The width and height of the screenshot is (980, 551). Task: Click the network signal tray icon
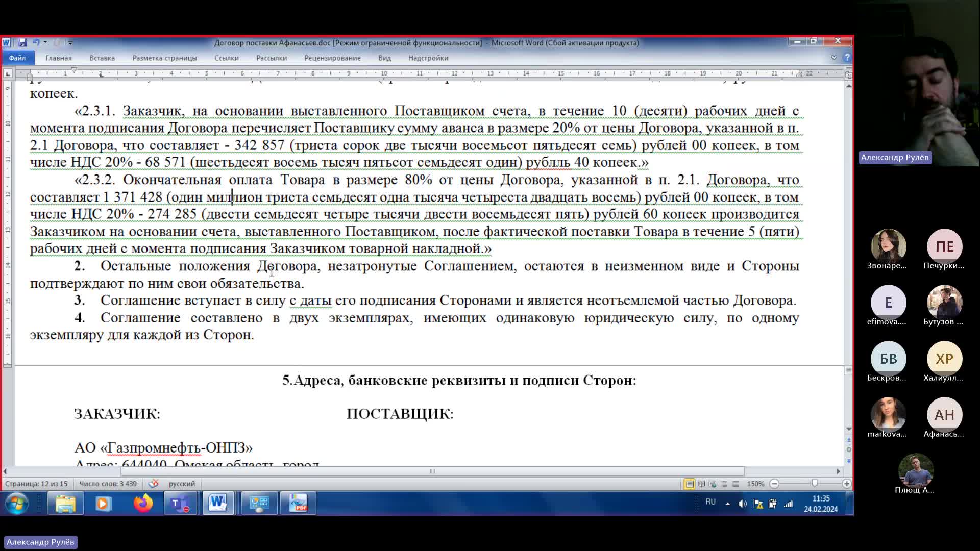(789, 504)
